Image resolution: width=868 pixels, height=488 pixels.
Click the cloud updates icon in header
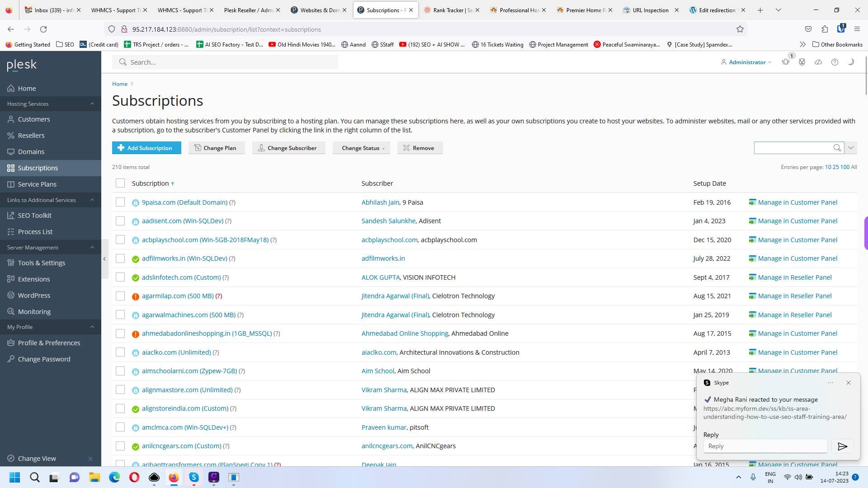click(x=818, y=62)
